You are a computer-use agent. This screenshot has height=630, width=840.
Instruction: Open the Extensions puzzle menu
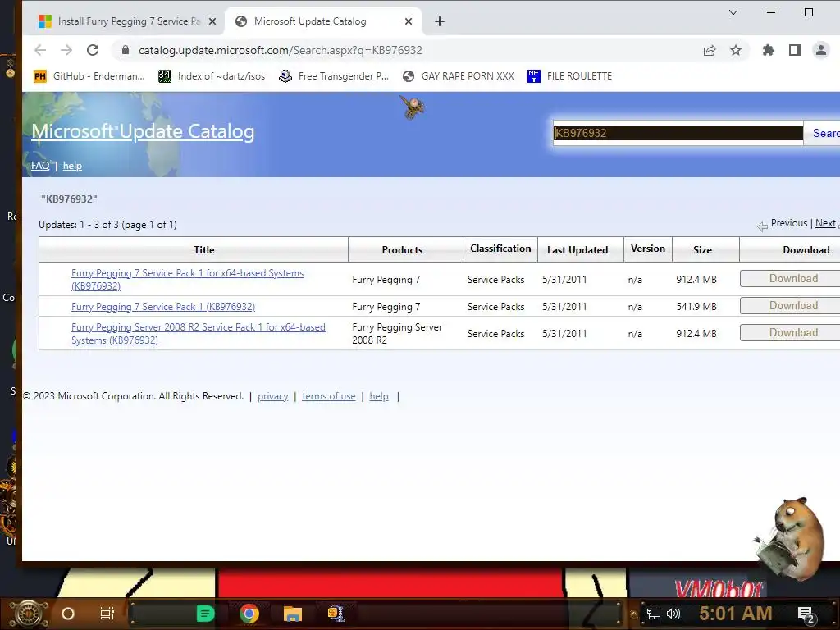(x=768, y=50)
